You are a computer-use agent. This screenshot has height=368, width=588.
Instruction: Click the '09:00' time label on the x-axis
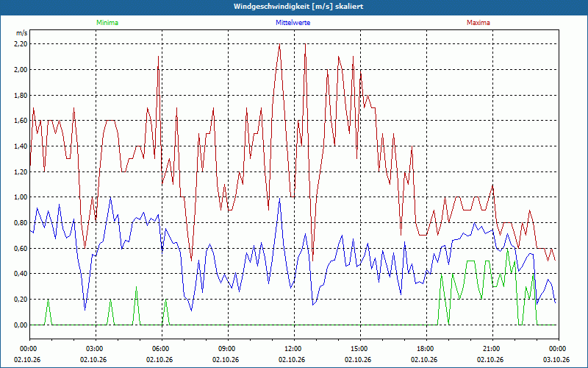228,349
